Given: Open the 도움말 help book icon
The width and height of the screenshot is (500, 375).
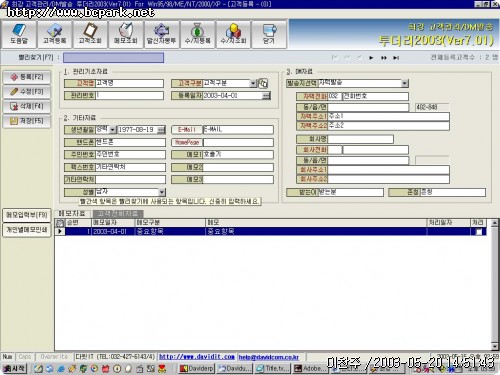Looking at the screenshot, I should click(x=19, y=34).
